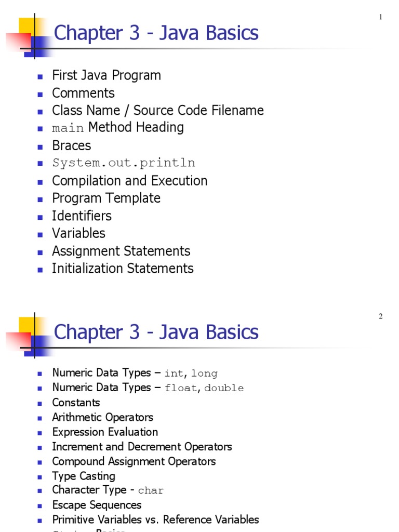Click the bullet square beside Escape Sequences

point(39,506)
